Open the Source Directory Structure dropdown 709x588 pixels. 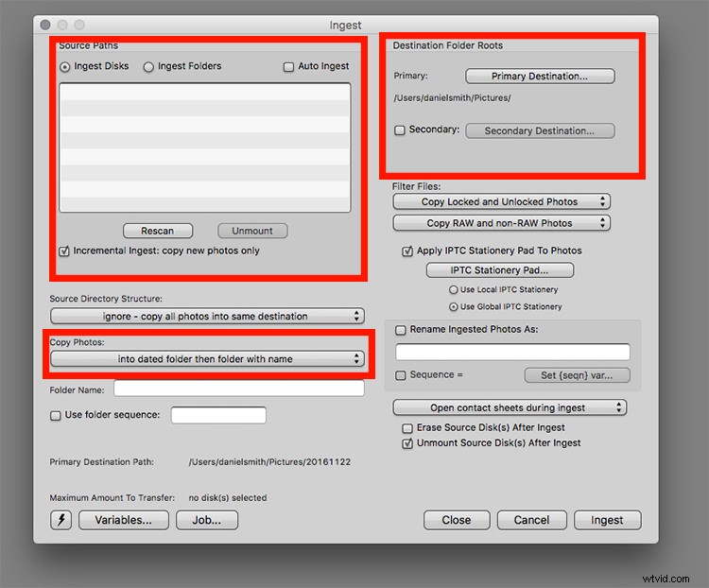coord(208,316)
